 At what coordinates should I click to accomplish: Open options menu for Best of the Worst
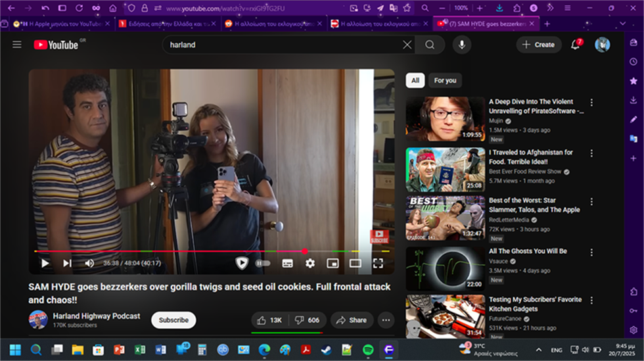pyautogui.click(x=591, y=201)
